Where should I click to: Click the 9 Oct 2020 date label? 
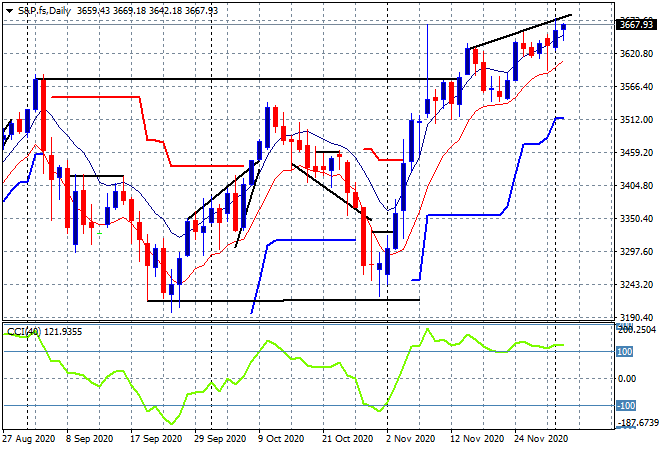(281, 439)
